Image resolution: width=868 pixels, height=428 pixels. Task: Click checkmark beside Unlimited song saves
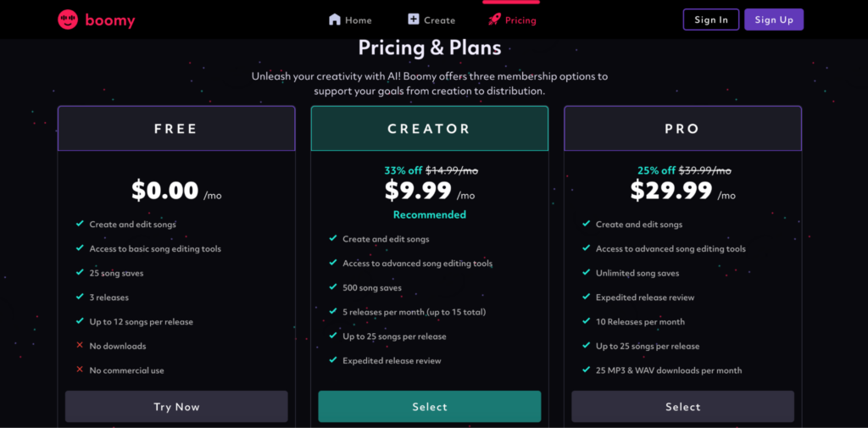[586, 272]
